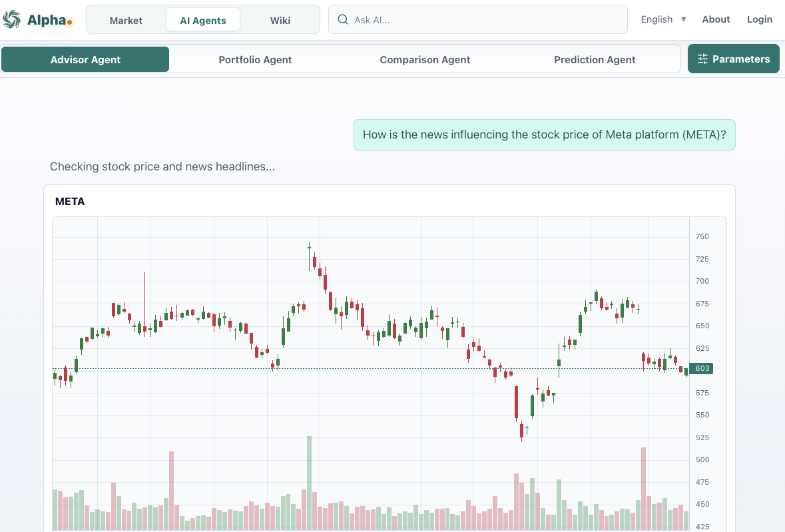Click the Alpha swirl logo icon
This screenshot has width=785, height=532.
click(x=11, y=19)
